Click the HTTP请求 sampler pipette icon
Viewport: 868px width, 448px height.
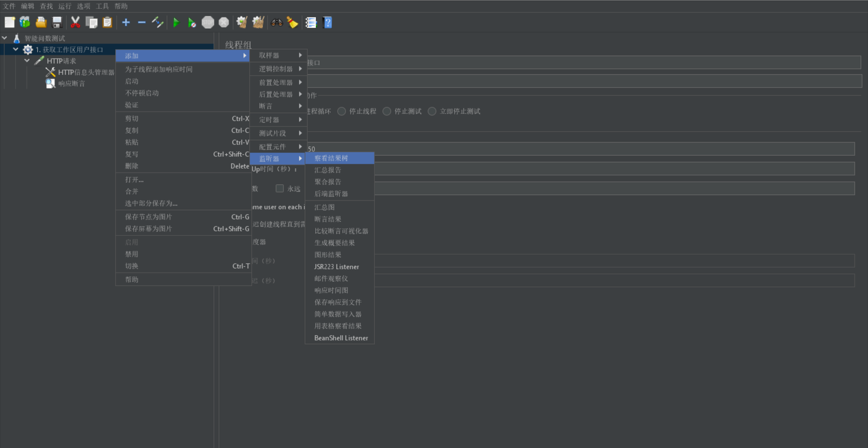click(x=39, y=61)
